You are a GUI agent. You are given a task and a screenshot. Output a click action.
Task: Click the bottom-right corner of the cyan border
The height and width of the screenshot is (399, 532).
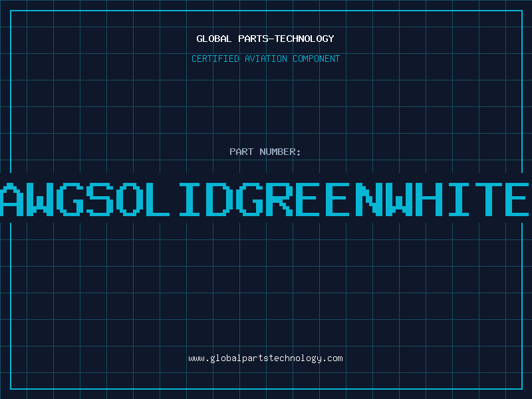(x=521, y=388)
